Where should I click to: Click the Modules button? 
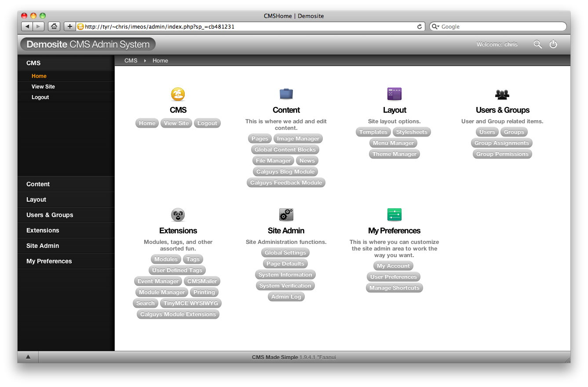[x=166, y=259]
